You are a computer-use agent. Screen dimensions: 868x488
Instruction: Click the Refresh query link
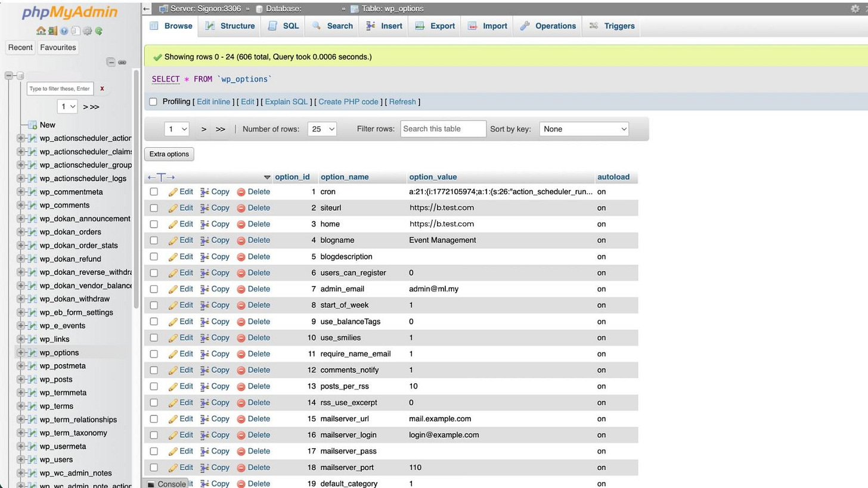click(x=402, y=102)
